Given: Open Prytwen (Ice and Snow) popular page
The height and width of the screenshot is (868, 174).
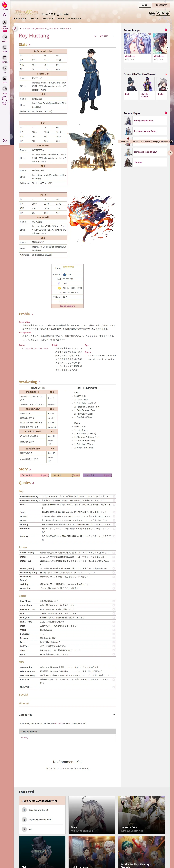Looking at the screenshot, I should coord(146,131).
